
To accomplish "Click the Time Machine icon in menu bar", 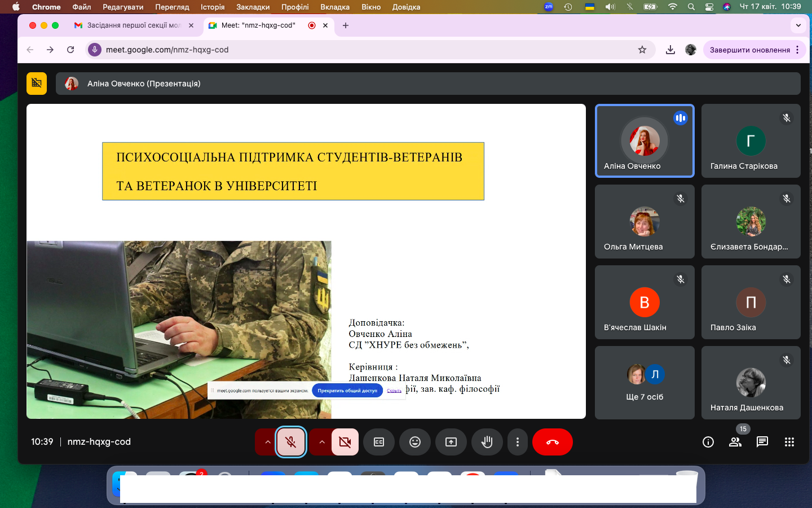I will click(568, 7).
